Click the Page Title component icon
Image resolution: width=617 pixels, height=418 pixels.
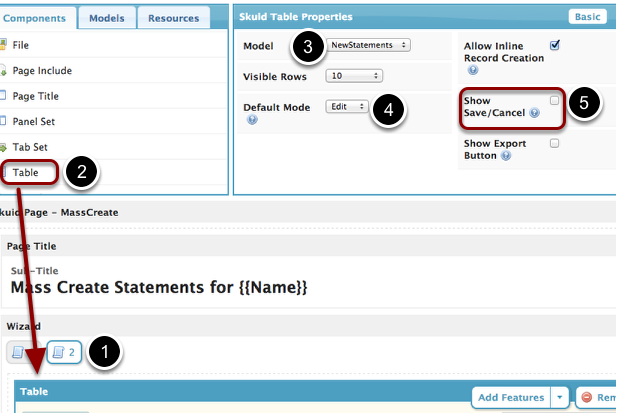(x=4, y=96)
